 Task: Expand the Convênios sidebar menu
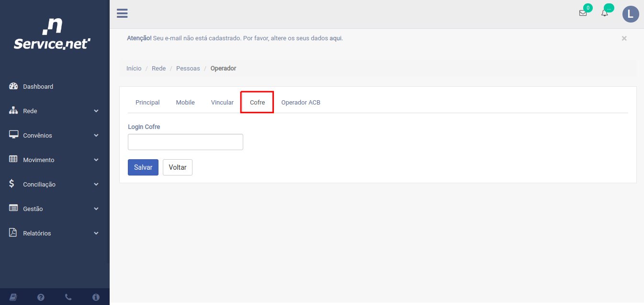click(55, 136)
